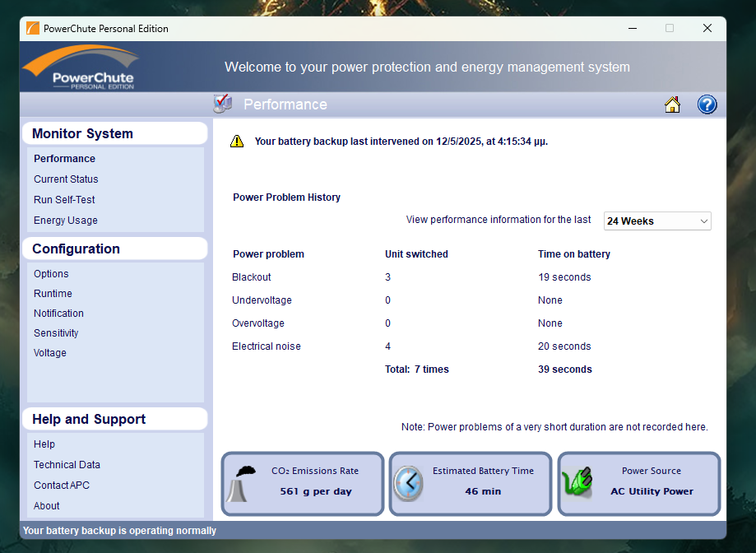This screenshot has height=553, width=756.
Task: Click the 'Power Problem History' heading
Action: point(286,197)
